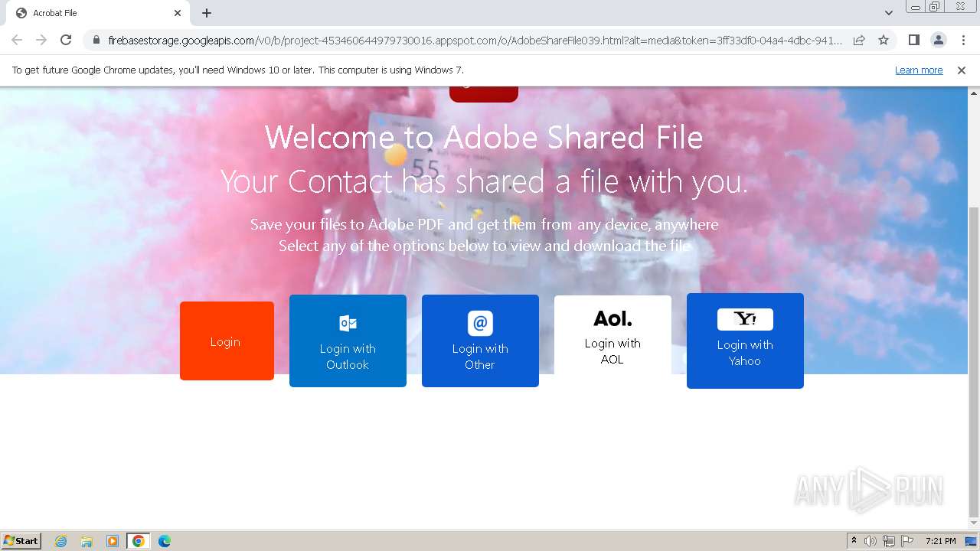This screenshot has width=980, height=551.
Task: Open the volume speaker tray icon
Action: coord(871,541)
